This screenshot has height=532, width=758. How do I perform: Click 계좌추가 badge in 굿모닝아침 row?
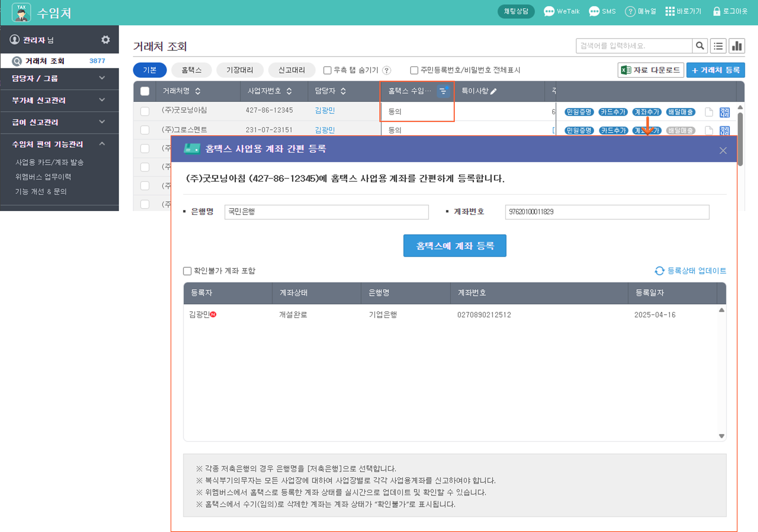point(647,112)
